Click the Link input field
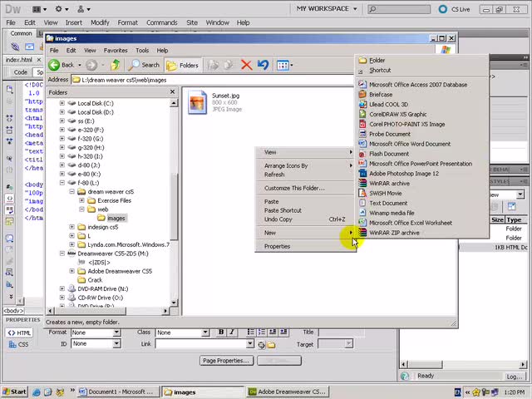Screen dimensions: 532x399 (201, 344)
